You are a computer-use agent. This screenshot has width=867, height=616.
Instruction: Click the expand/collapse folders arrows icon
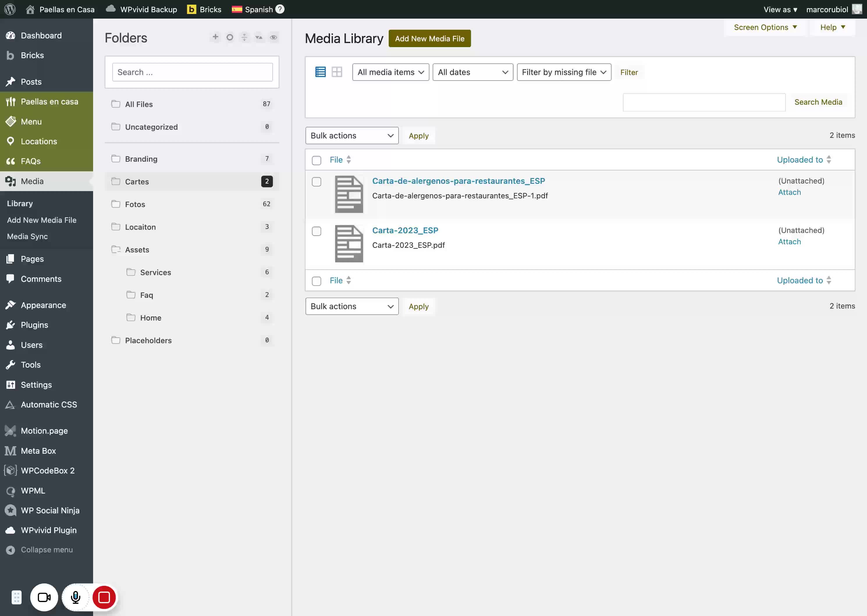244,37
